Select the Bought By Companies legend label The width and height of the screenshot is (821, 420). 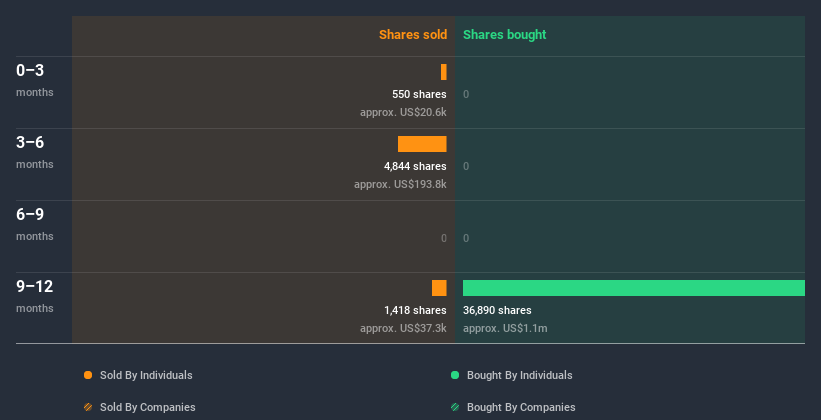tap(521, 407)
